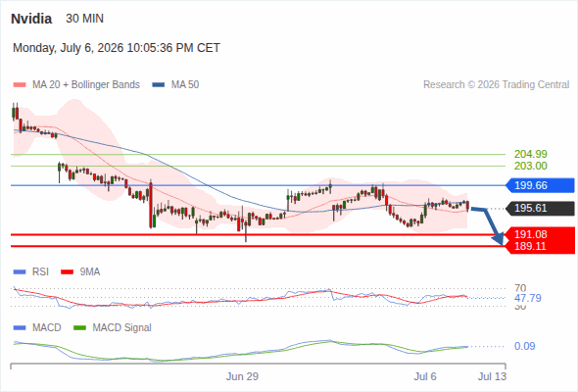Click the RSI value 47.79 label
This screenshot has width=578, height=392.
click(528, 298)
